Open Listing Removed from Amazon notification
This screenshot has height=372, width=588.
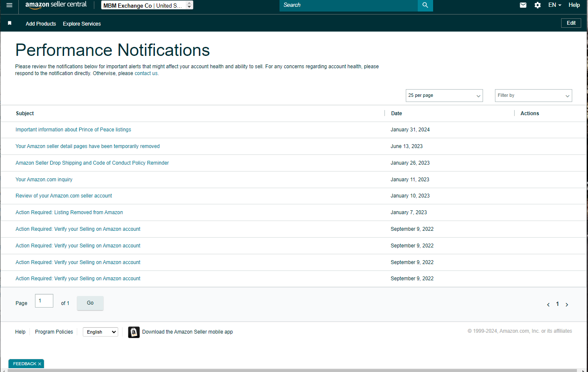pyautogui.click(x=69, y=212)
